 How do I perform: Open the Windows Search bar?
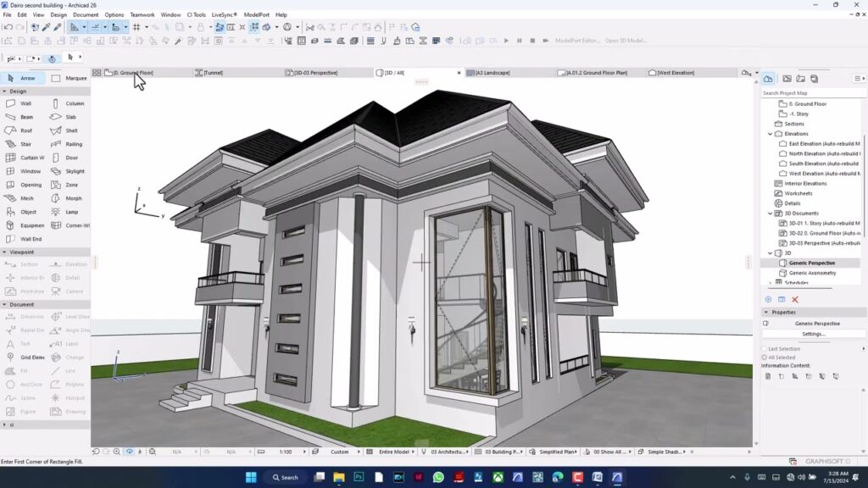point(288,477)
